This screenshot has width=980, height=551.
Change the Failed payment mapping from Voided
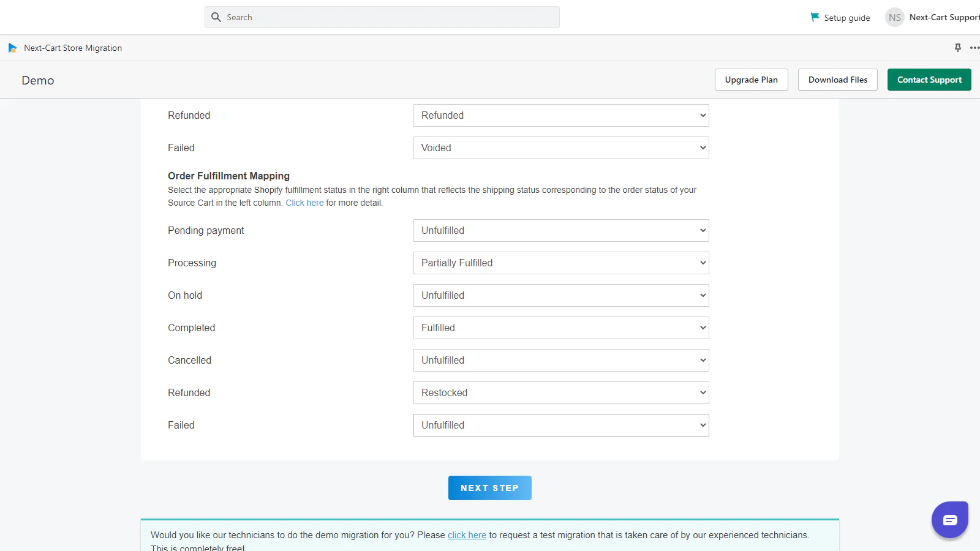[560, 148]
